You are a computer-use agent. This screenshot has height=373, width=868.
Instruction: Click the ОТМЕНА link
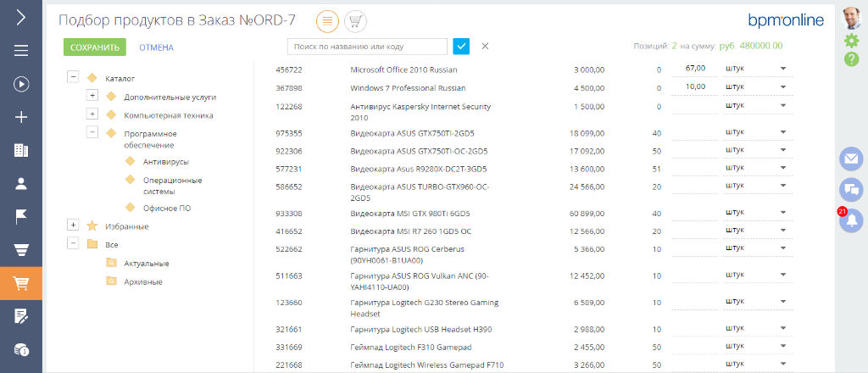(x=156, y=47)
